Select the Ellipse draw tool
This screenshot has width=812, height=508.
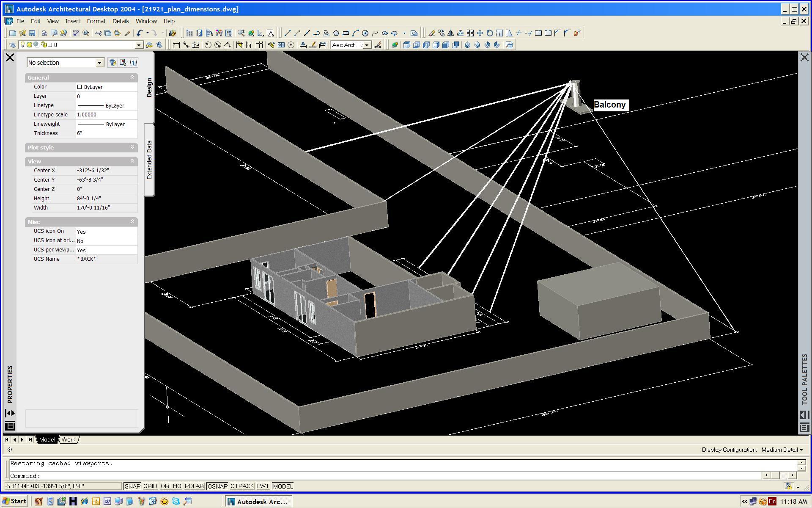pyautogui.click(x=385, y=33)
